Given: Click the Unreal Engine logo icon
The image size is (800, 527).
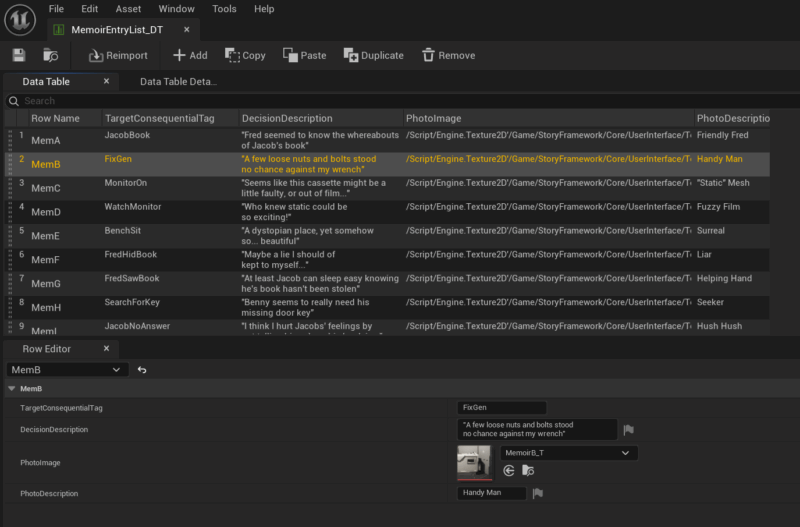Looking at the screenshot, I should tap(20, 19).
